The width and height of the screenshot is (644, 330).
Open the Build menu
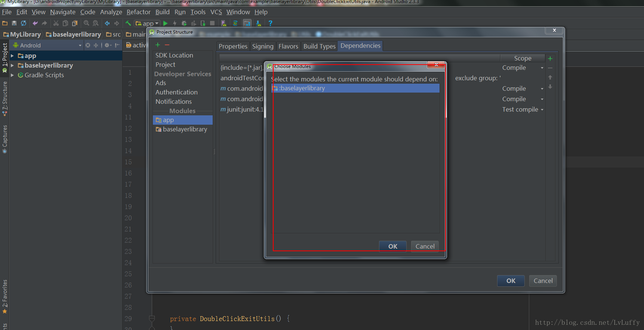(163, 12)
